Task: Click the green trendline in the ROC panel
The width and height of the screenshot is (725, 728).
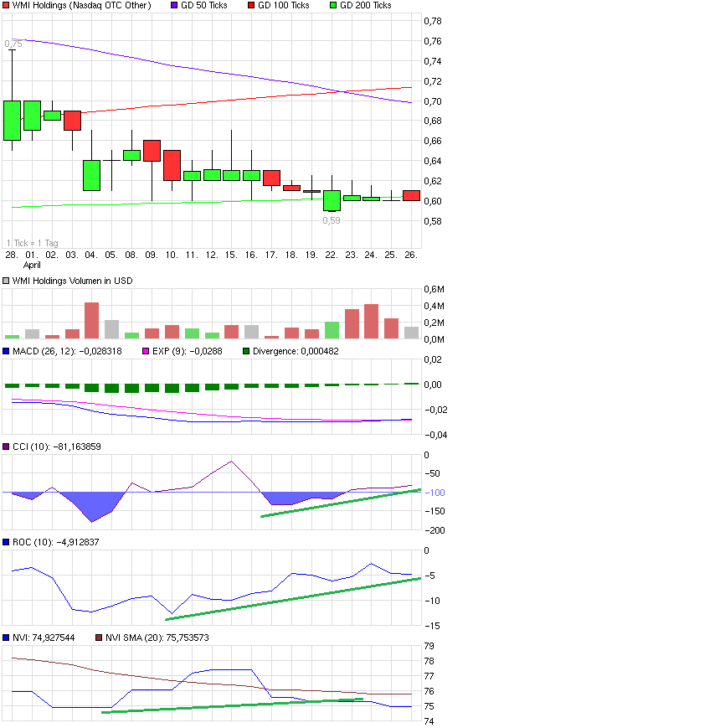Action: pos(293,599)
